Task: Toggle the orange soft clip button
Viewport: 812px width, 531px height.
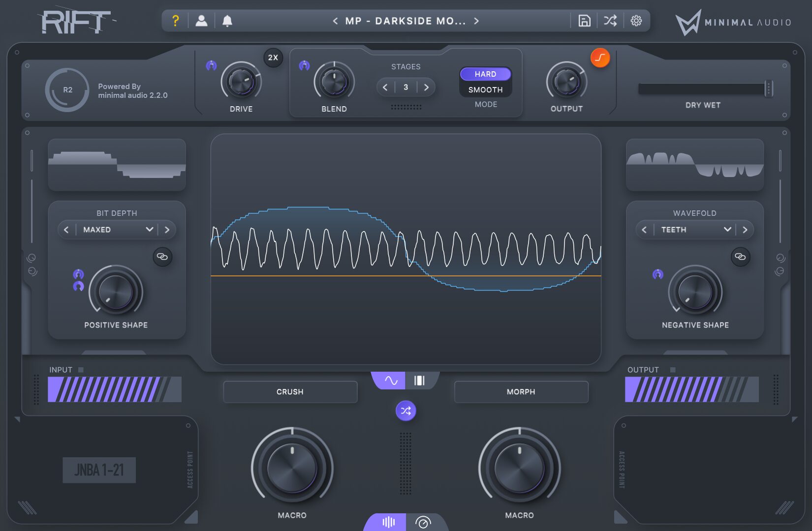Action: (x=600, y=58)
